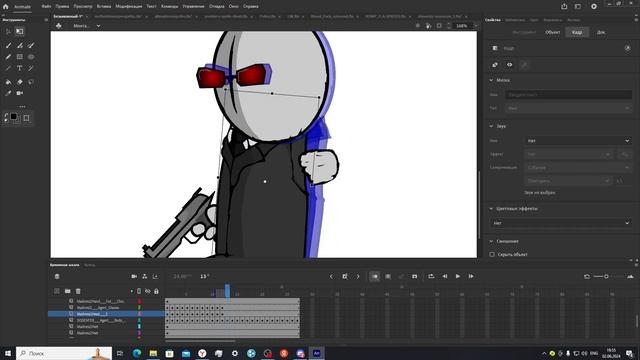Step back one frame in timeline
Image resolution: width=640 pixels, height=360 pixels.
pyautogui.click(x=445, y=276)
